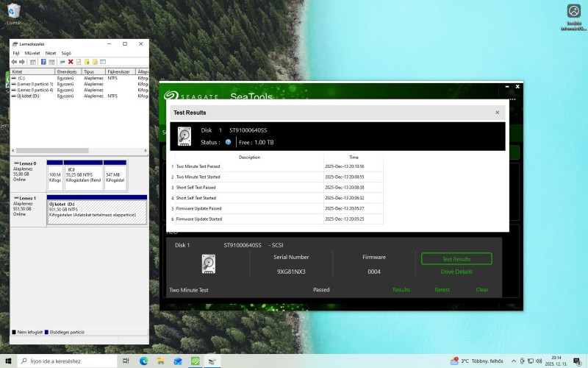The image size is (588, 368).
Task: Click the Forward arrow in Lemezkezelés toolbar
Action: 22,62
